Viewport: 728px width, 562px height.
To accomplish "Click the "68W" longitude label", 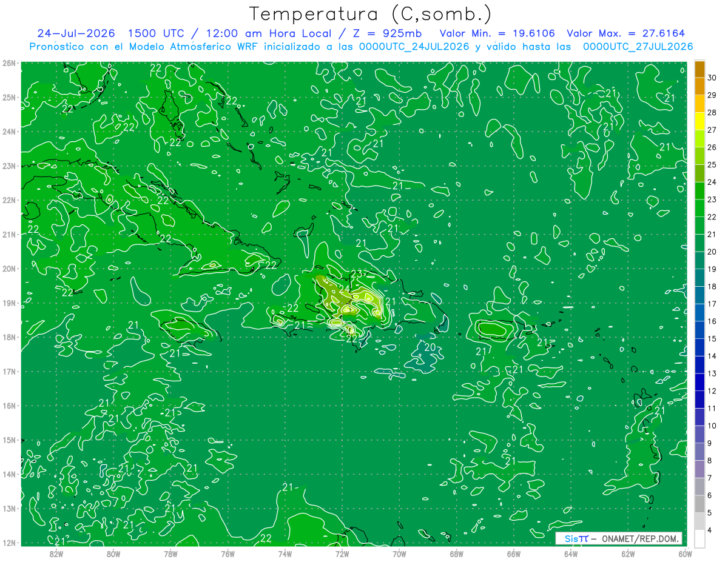I will coord(457,554).
